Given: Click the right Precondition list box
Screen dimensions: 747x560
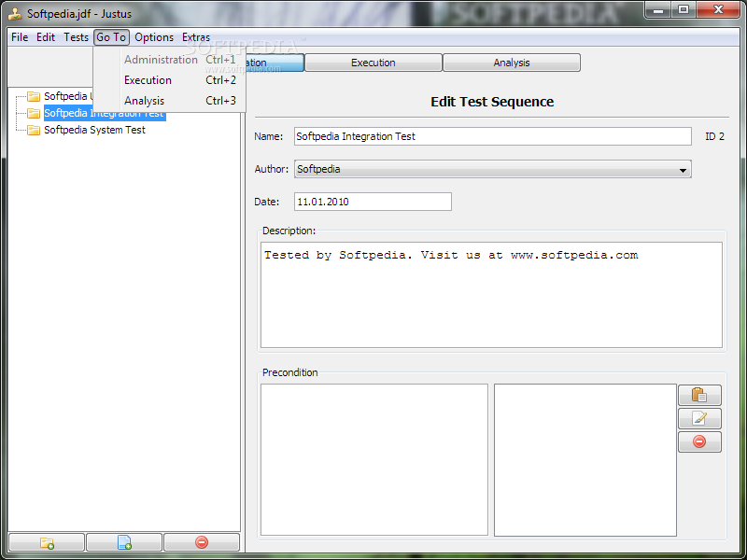Looking at the screenshot, I should click(585, 460).
